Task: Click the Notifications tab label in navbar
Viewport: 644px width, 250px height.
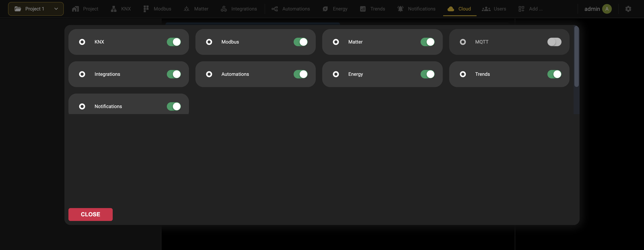Action: coord(421,9)
